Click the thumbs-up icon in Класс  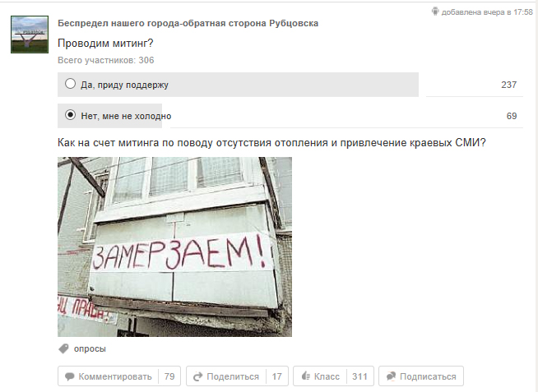point(306,376)
